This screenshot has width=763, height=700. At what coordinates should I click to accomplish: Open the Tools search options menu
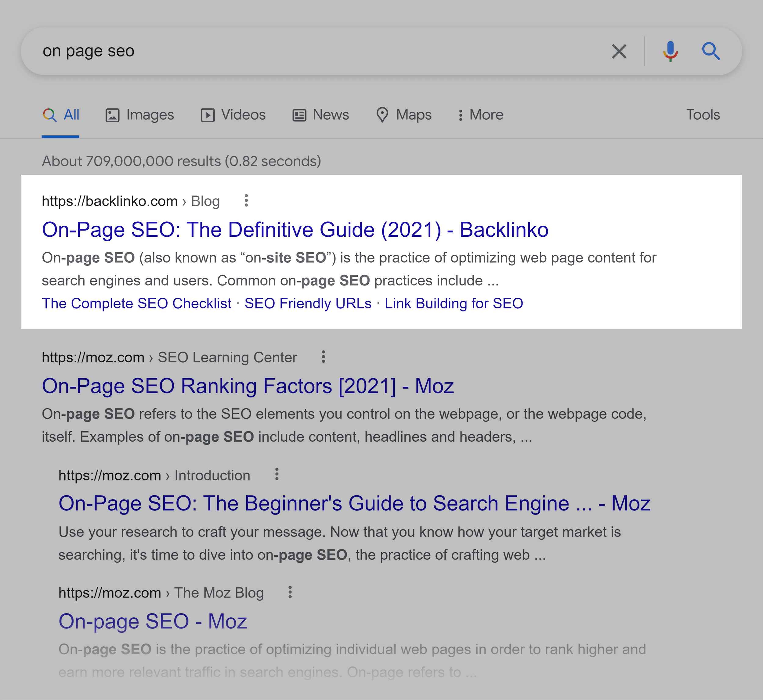[703, 115]
